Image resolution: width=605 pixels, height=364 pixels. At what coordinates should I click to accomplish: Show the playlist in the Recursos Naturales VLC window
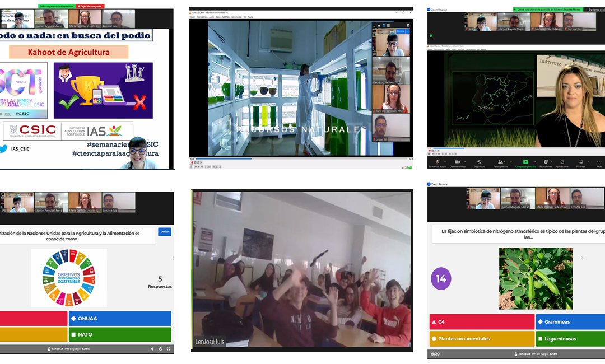[x=214, y=167]
